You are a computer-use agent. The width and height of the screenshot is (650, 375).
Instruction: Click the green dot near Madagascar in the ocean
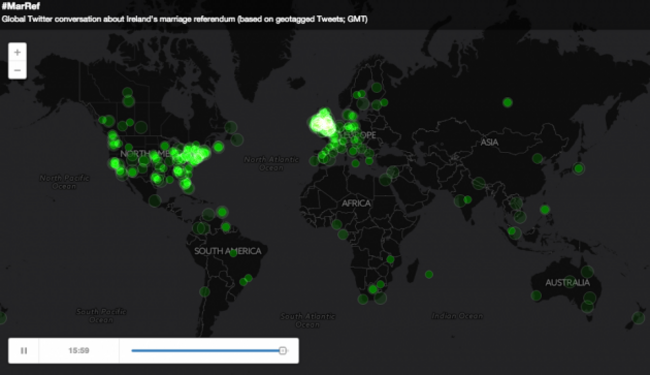coord(429,274)
